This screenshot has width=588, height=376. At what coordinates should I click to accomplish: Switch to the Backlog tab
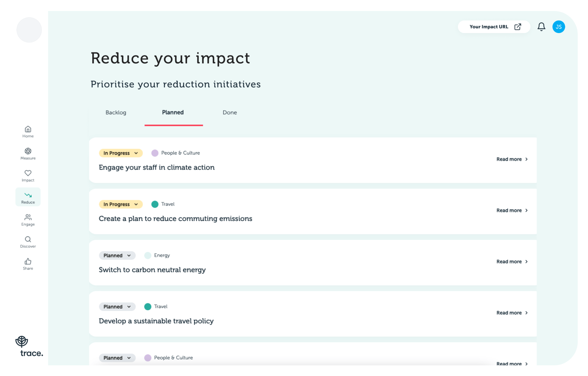pyautogui.click(x=116, y=112)
